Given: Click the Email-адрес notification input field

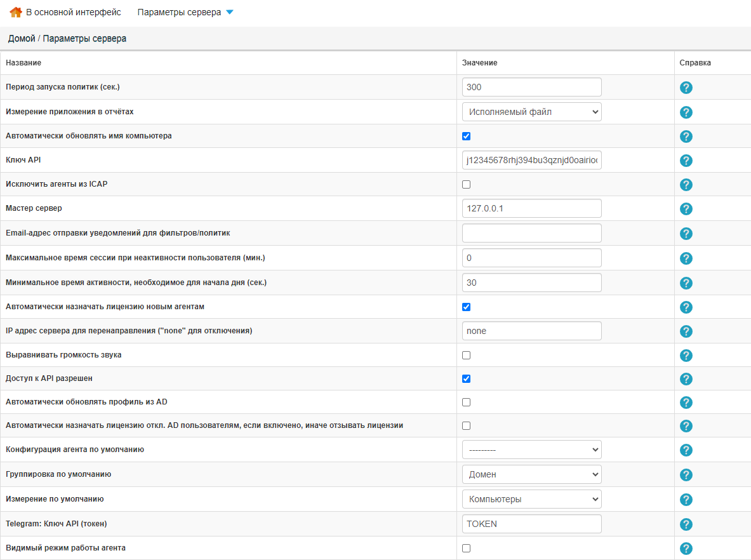Looking at the screenshot, I should click(531, 232).
